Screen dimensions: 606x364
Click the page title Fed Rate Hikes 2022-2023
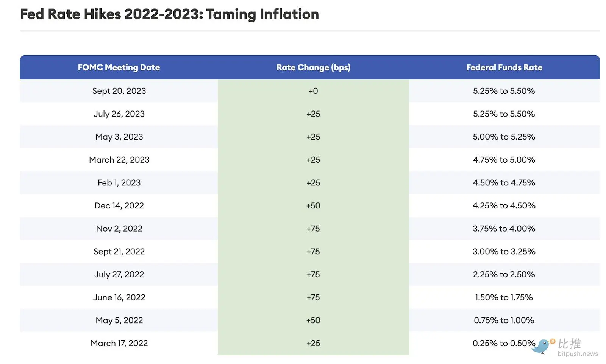(169, 14)
